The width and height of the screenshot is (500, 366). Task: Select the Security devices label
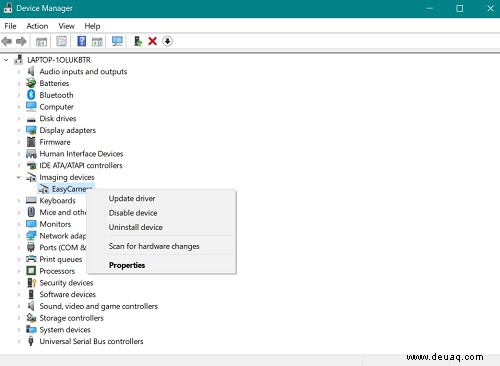click(66, 283)
